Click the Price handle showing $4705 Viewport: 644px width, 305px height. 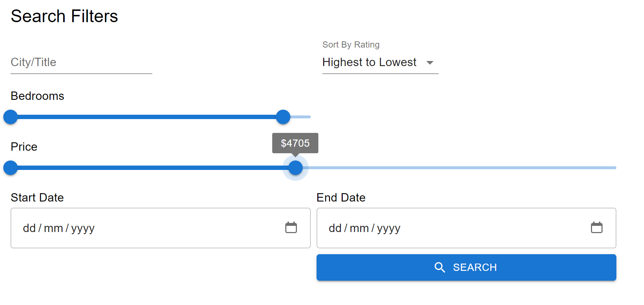(295, 168)
